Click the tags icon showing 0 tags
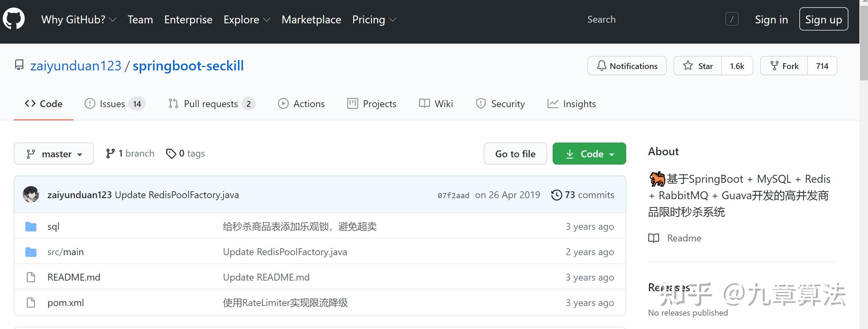This screenshot has height=329, width=868. pyautogui.click(x=171, y=154)
